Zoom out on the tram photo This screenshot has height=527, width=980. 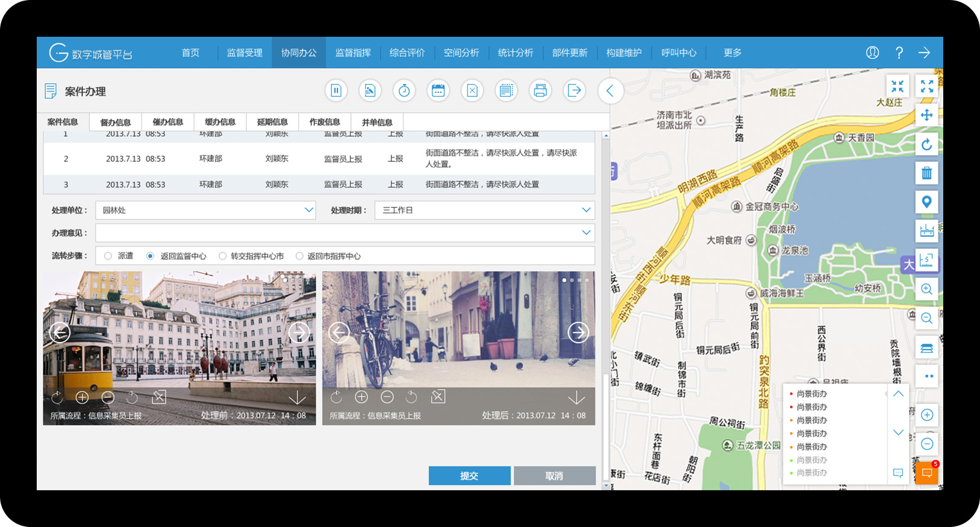[108, 397]
